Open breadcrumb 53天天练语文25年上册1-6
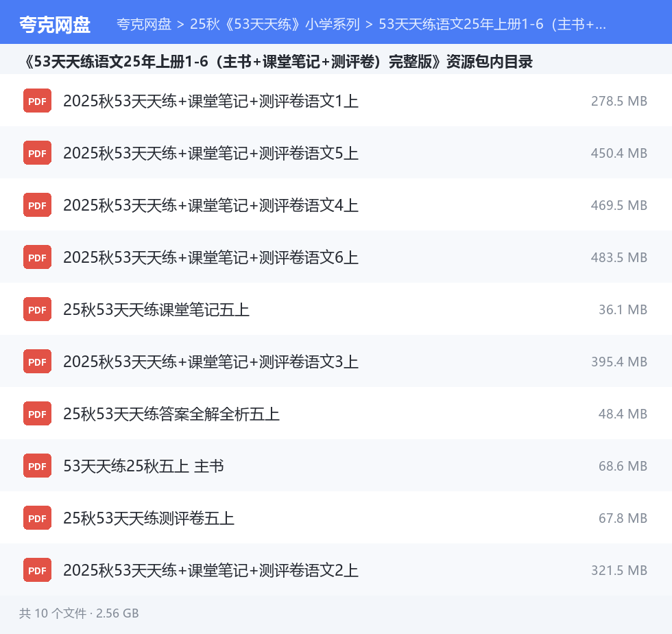 tap(492, 24)
